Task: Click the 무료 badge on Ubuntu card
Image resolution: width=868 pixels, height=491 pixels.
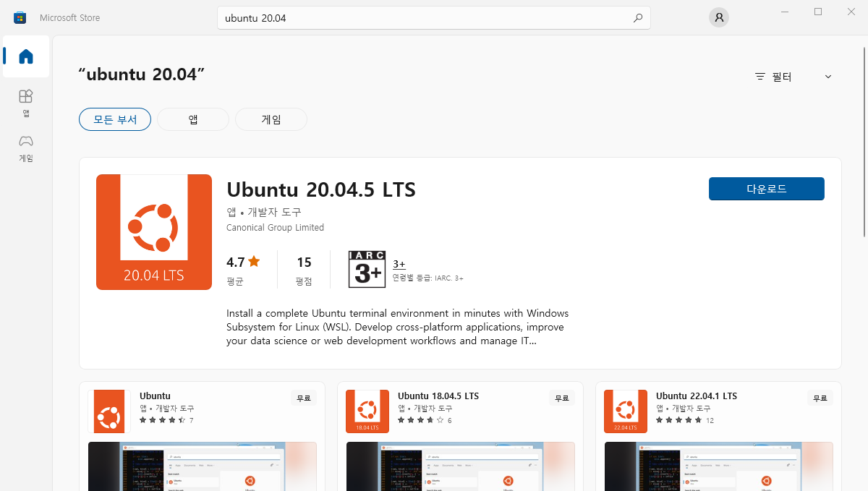Action: coord(304,398)
